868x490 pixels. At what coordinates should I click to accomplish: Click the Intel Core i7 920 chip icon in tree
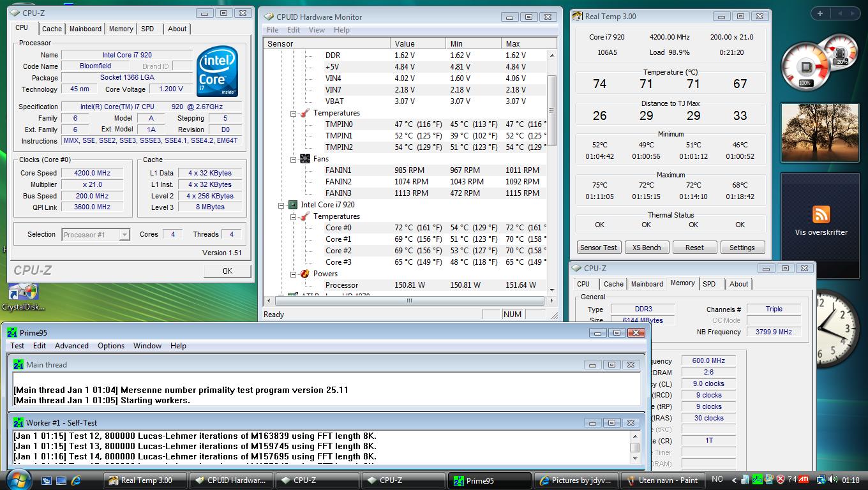tap(292, 205)
